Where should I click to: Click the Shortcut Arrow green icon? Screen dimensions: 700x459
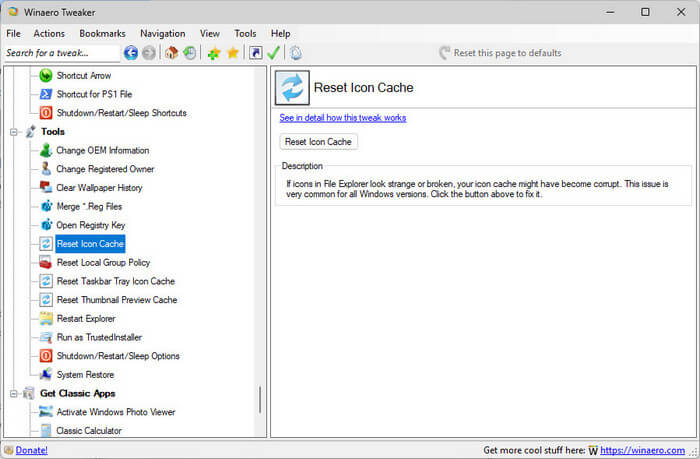(46, 75)
